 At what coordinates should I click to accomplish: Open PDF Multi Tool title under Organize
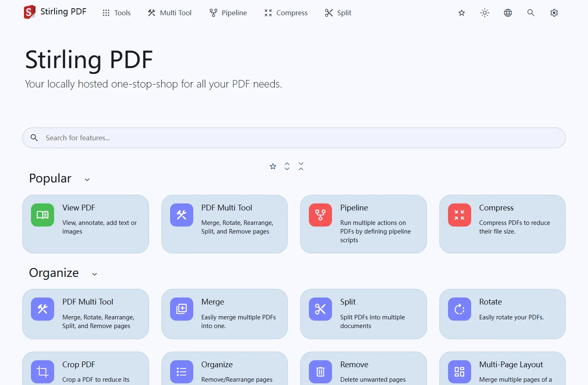(88, 302)
